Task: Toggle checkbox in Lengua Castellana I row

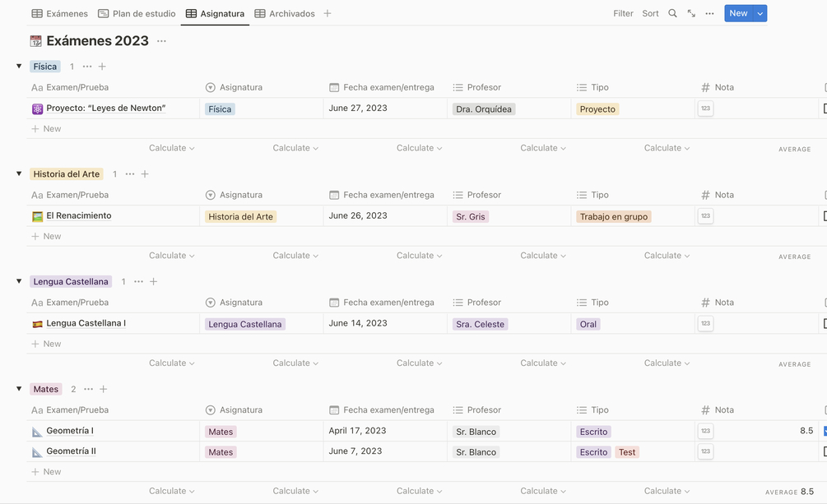Action: coord(825,324)
